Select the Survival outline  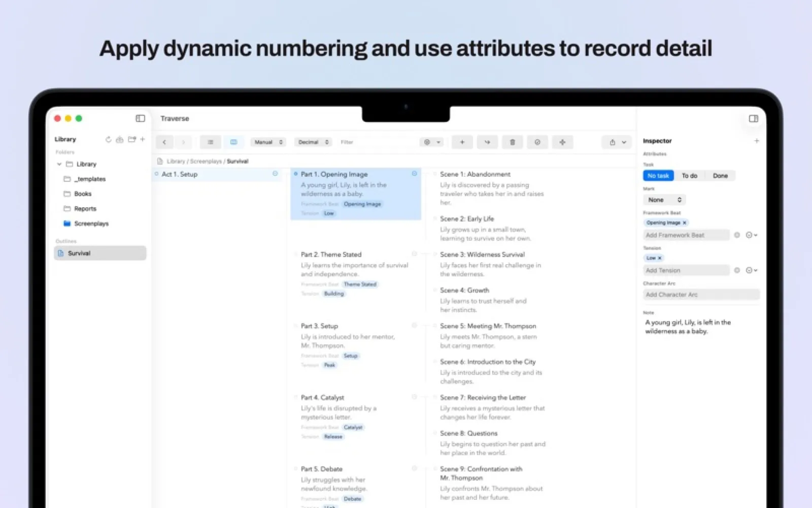[x=100, y=253]
